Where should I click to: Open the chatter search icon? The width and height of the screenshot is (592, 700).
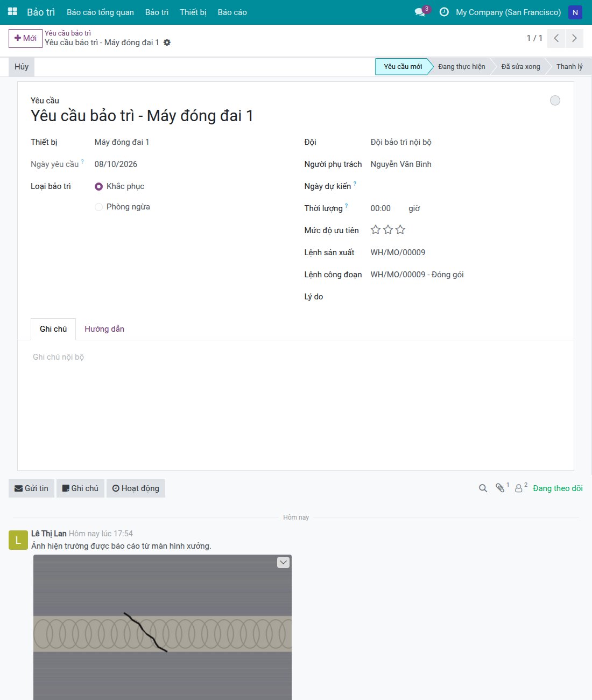tap(483, 488)
